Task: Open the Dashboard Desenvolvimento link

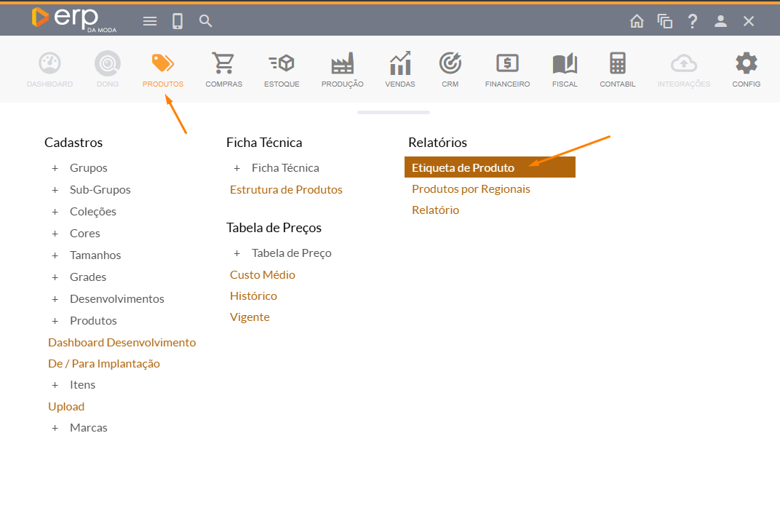Action: coord(122,342)
